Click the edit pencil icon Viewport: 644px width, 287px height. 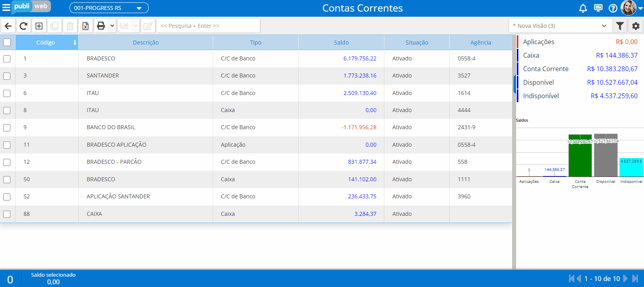click(x=147, y=26)
